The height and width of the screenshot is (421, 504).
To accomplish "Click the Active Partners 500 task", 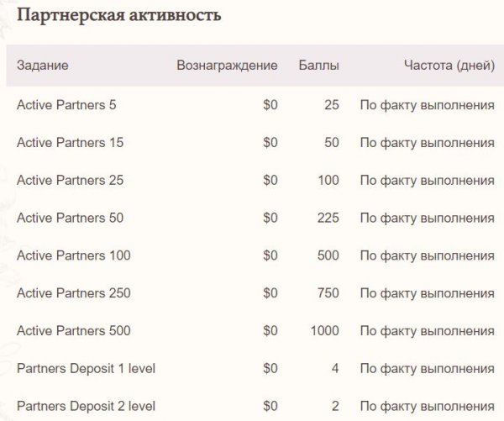I will click(73, 331).
